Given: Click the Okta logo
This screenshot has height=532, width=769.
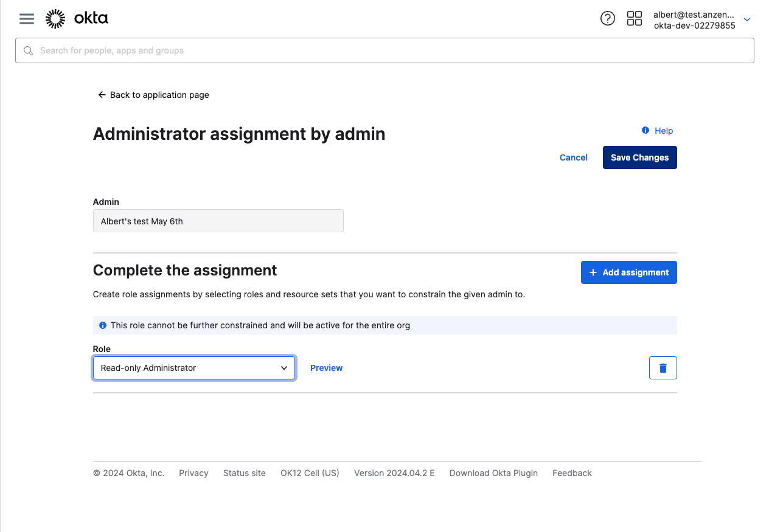Looking at the screenshot, I should tap(77, 19).
